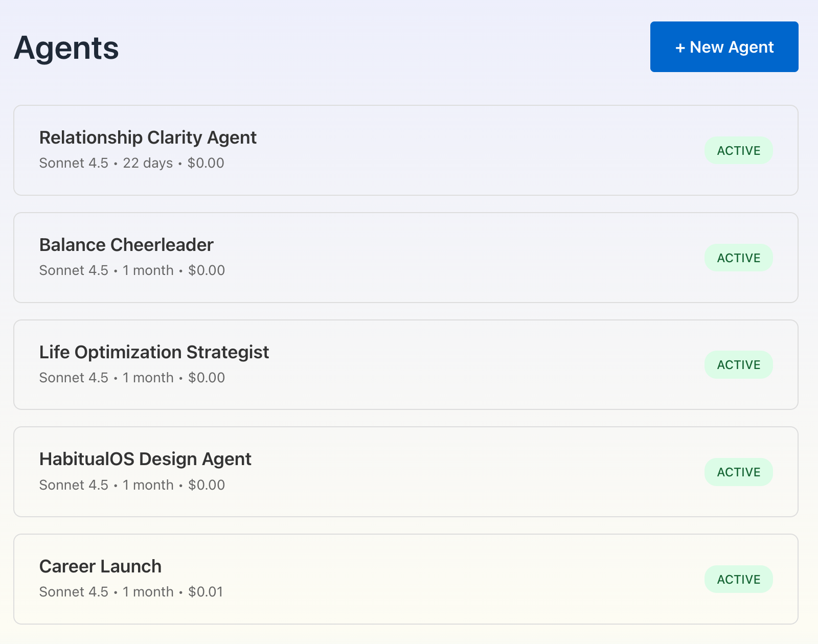Open the HabitualOS Design Agent

pos(145,459)
